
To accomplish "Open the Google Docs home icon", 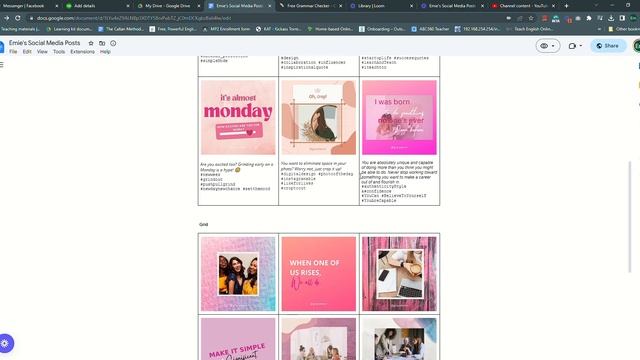I will click(x=1, y=47).
